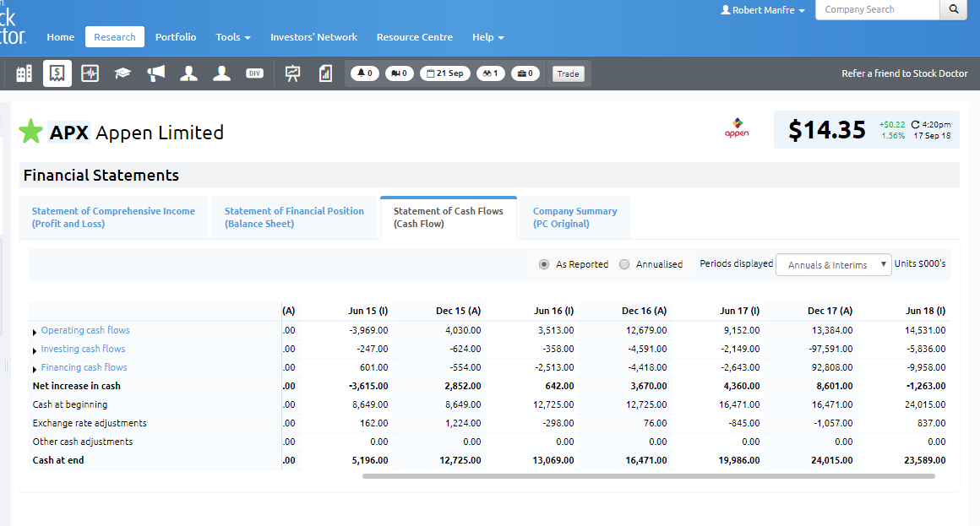Screen dimensions: 980x526
Task: Click the table's horizontal scrollbar
Action: coord(648,476)
